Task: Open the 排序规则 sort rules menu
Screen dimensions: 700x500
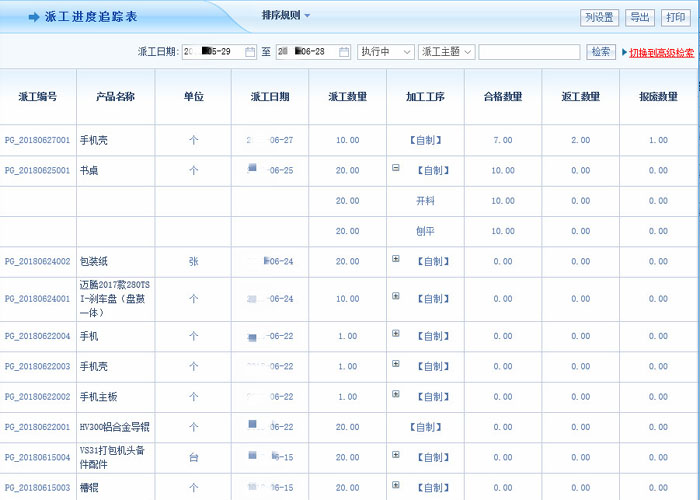Action: (x=286, y=16)
